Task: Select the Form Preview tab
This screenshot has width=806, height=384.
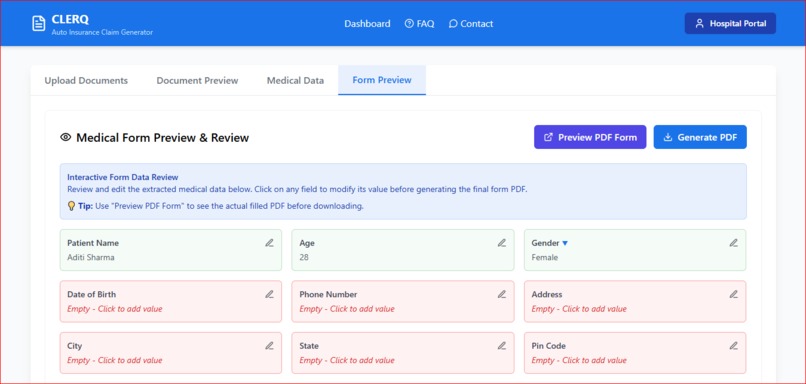Action: pos(382,80)
